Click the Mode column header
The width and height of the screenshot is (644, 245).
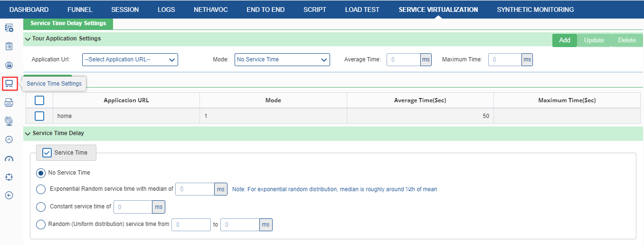click(273, 100)
